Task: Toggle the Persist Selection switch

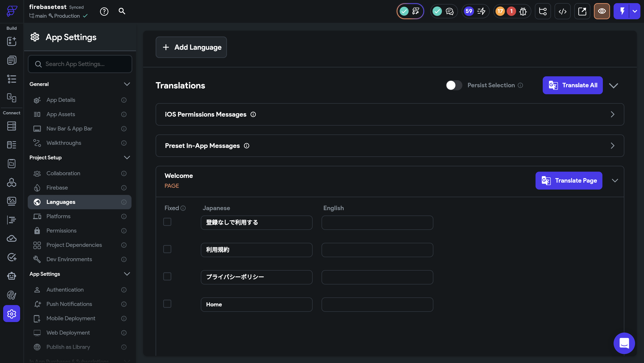Action: coord(454,85)
